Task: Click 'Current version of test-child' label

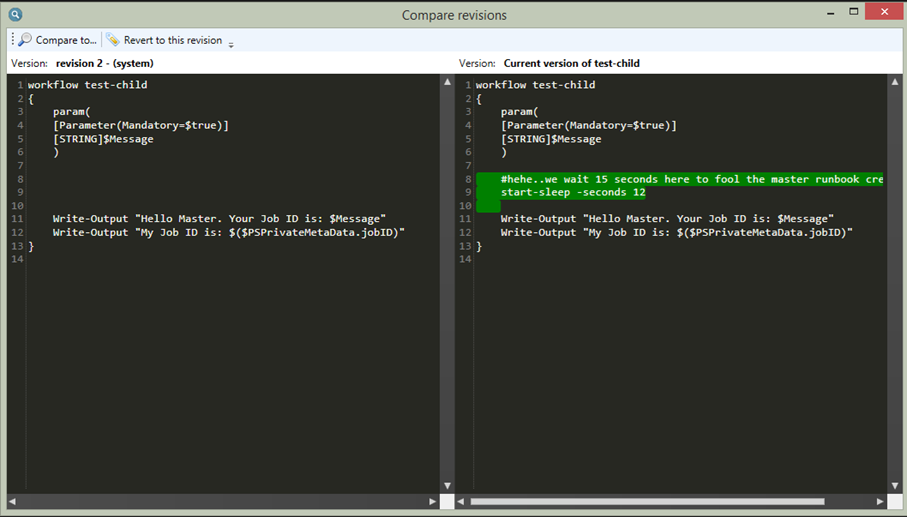Action: tap(572, 64)
